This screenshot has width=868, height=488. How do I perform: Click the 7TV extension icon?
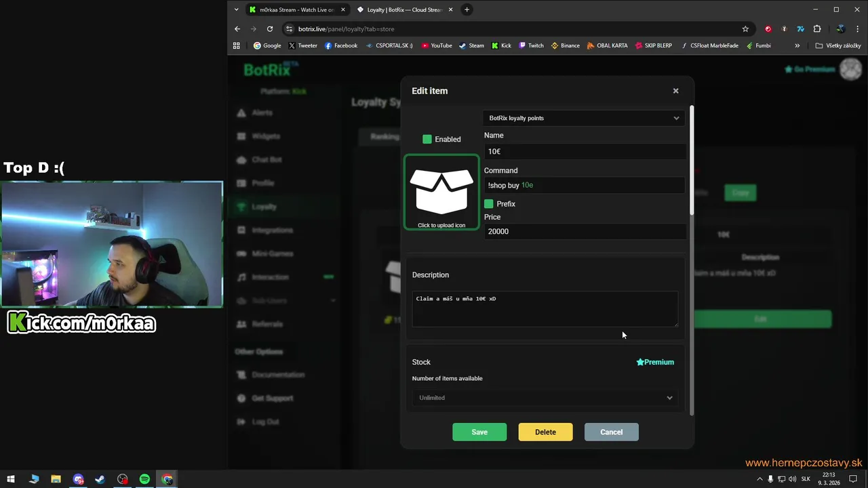(800, 29)
